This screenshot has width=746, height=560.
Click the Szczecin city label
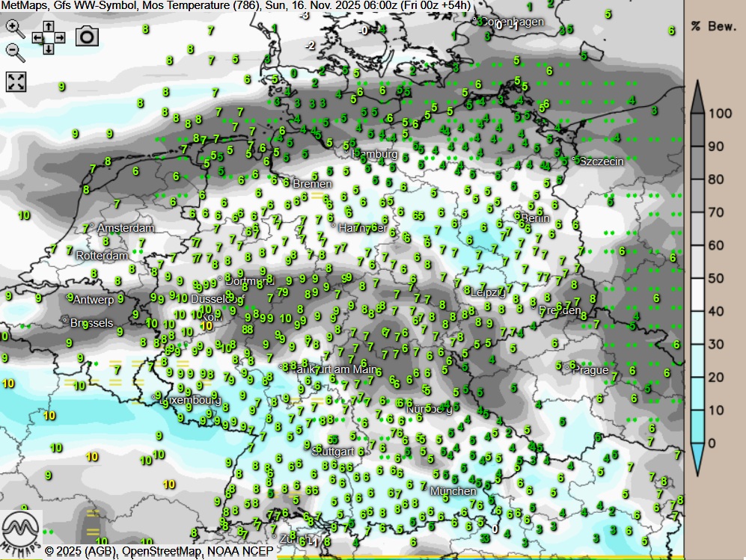[x=602, y=161]
